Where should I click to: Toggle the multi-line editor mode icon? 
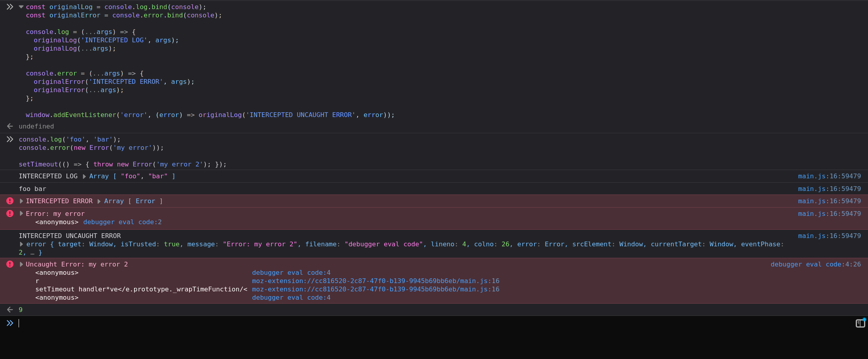tap(860, 323)
